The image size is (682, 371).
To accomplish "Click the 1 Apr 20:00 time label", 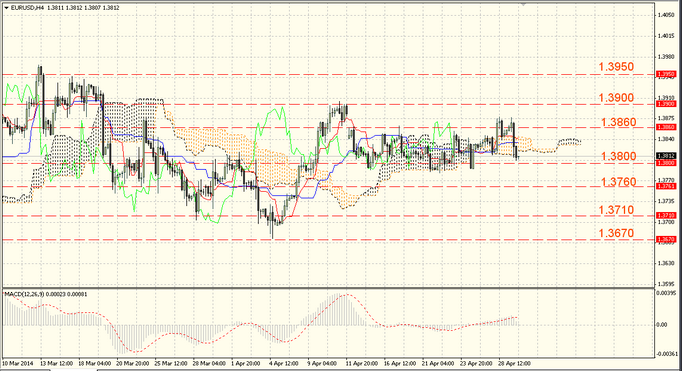I will click(246, 363).
